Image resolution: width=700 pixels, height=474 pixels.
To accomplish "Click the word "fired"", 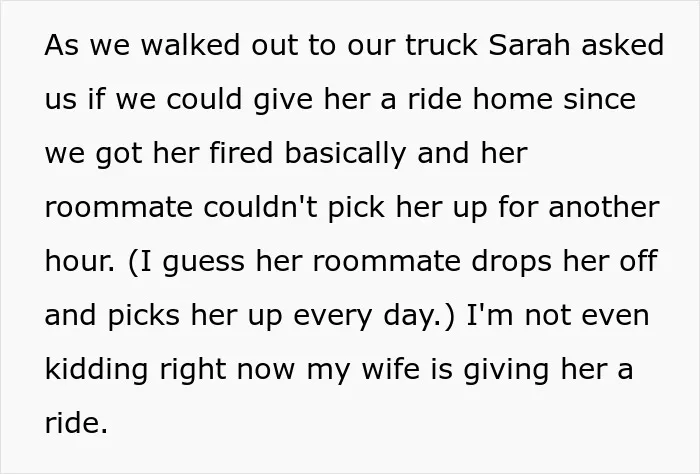I will 241,153.
